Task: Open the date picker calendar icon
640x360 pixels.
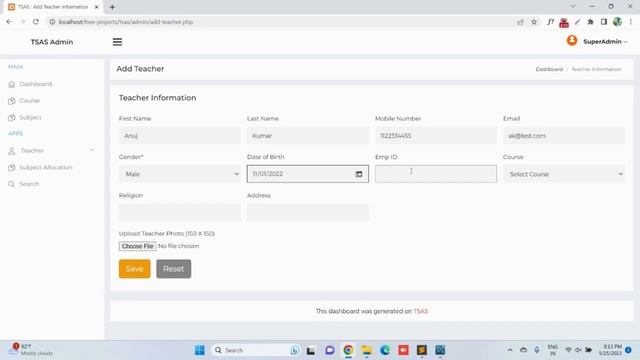Action: point(359,174)
